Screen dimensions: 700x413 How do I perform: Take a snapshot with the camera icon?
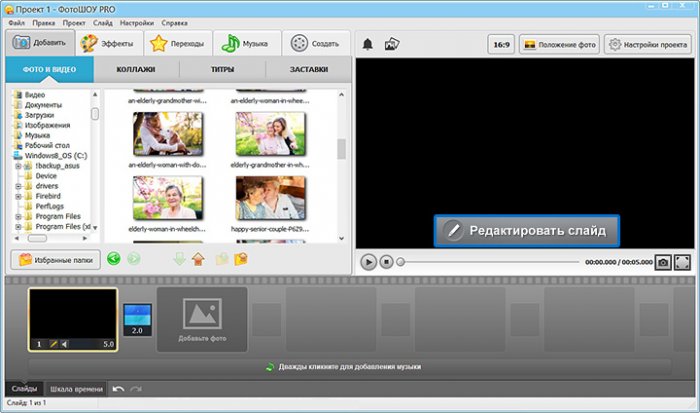pos(663,262)
